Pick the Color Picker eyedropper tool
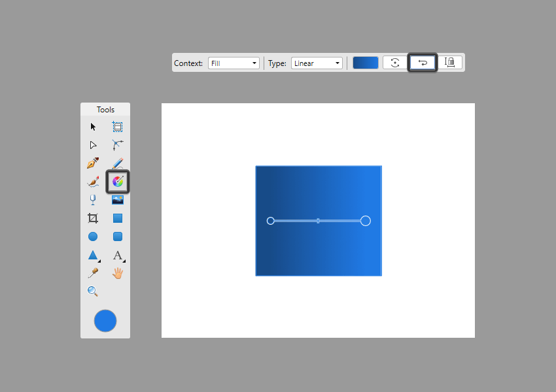Viewport: 556px width, 392px height. pos(93,273)
